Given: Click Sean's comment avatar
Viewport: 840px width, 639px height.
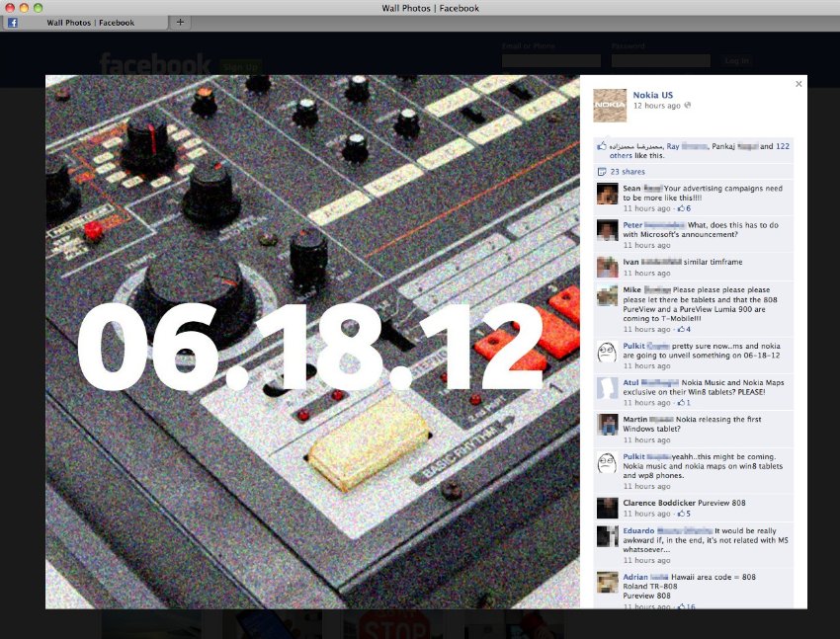Looking at the screenshot, I should pos(608,194).
